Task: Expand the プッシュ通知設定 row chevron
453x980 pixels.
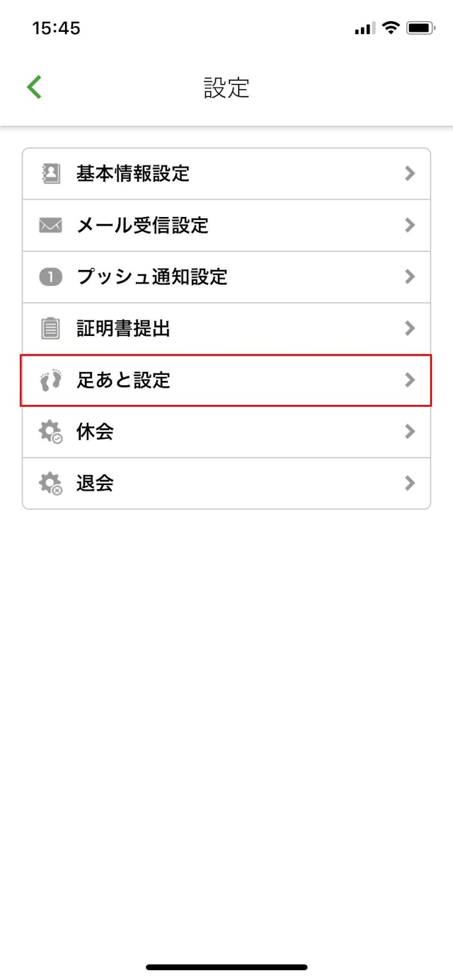Action: click(x=409, y=276)
